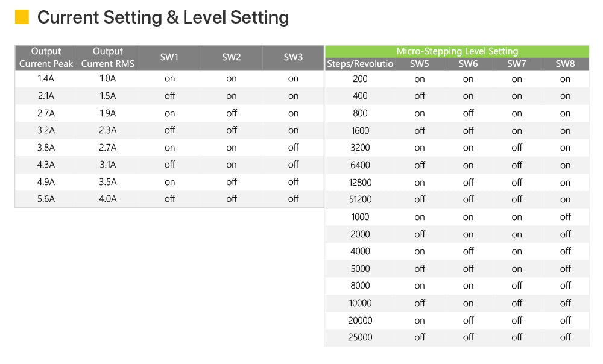Screen dimensions: 603x364
Task: Click the yellow square beside the title
Action: pyautogui.click(x=22, y=17)
